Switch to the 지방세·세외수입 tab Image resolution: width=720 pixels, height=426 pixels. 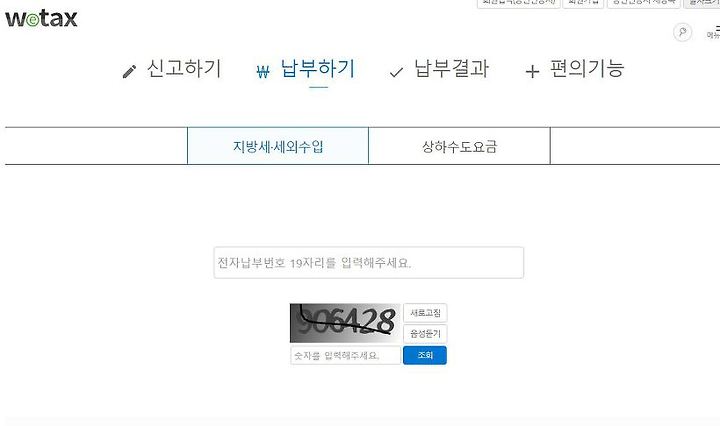278,146
